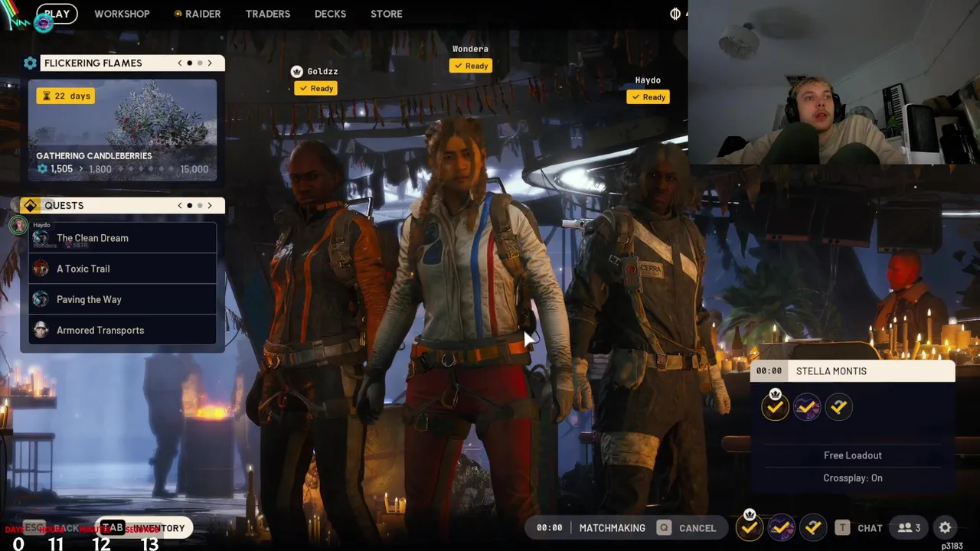
Task: Click the last squad checkmark before CHAT
Action: [813, 527]
